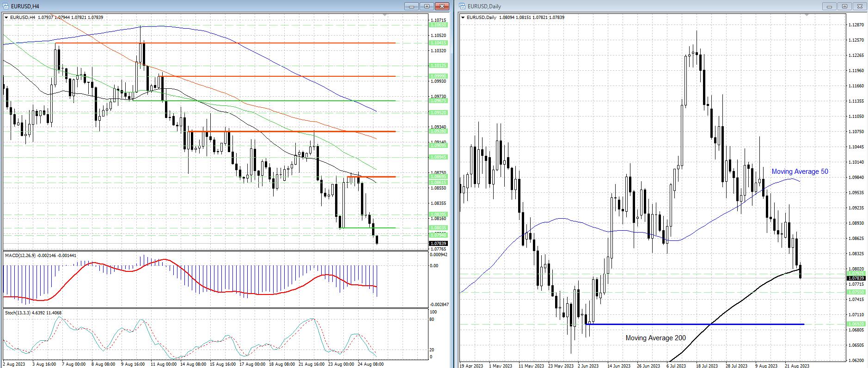Select the "Moving Average 50" text label

[x=800, y=172]
